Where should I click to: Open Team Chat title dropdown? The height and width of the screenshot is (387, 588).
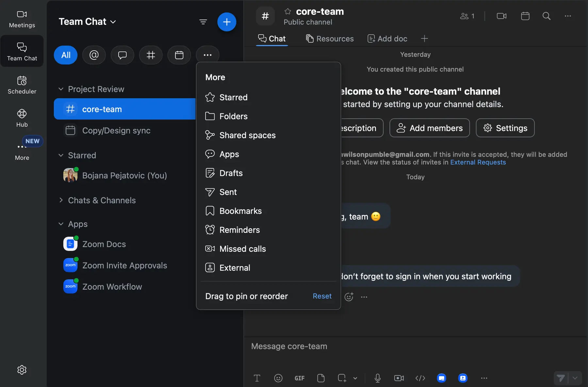tap(87, 22)
